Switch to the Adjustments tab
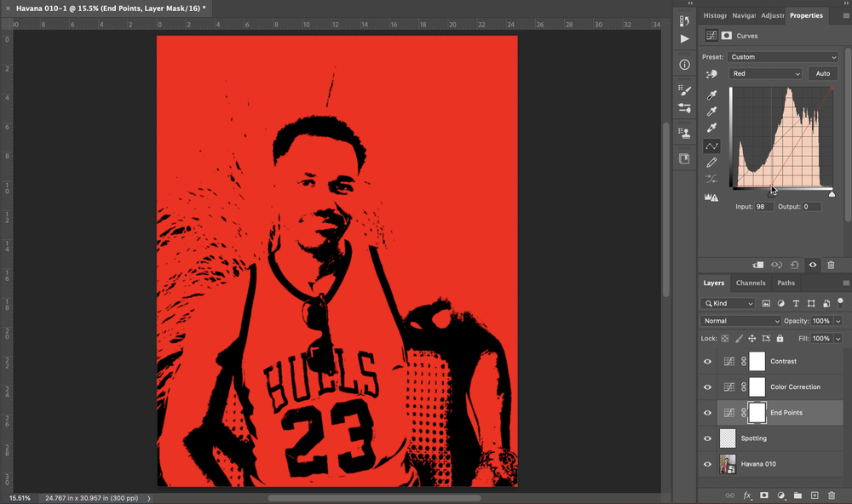The width and height of the screenshot is (852, 504). pos(772,15)
